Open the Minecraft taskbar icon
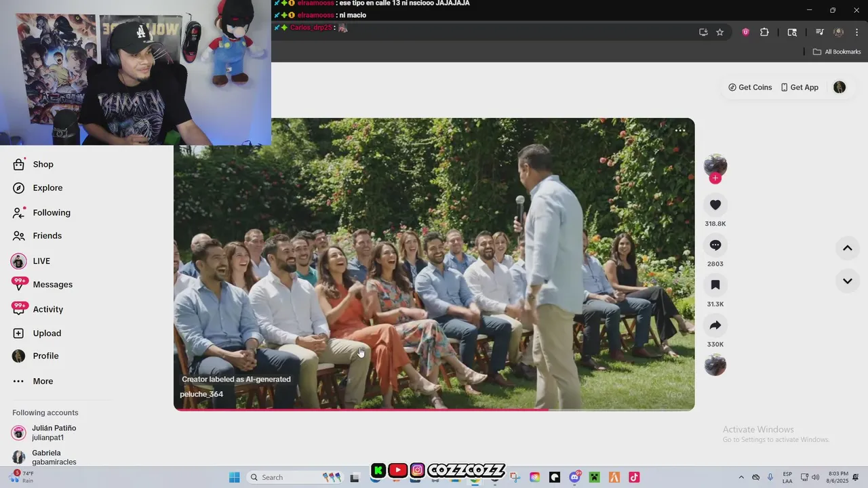The image size is (868, 488). click(x=595, y=477)
